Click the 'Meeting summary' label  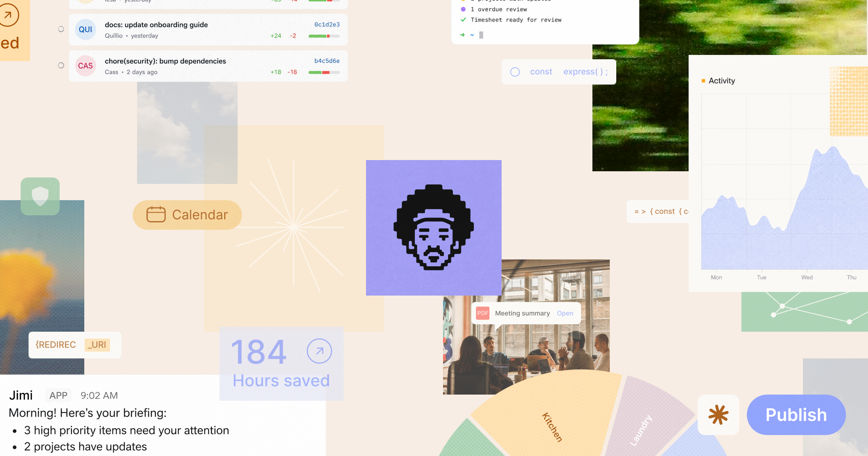(522, 313)
